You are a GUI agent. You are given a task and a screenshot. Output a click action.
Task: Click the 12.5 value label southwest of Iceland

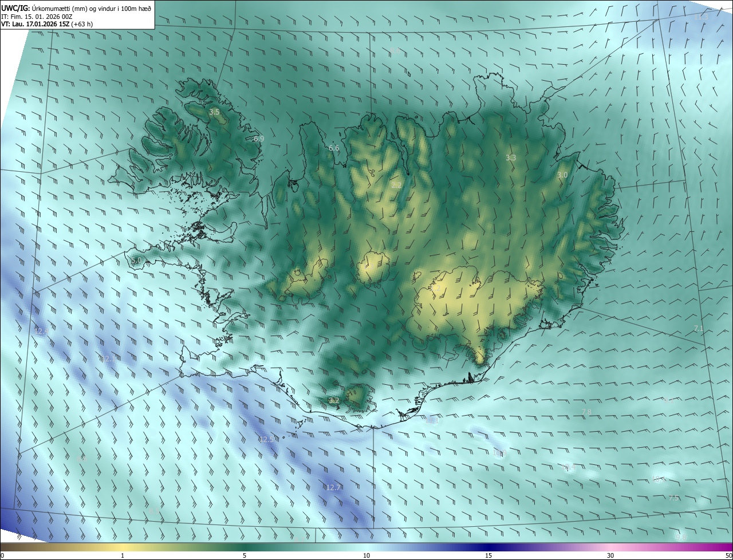(266, 439)
